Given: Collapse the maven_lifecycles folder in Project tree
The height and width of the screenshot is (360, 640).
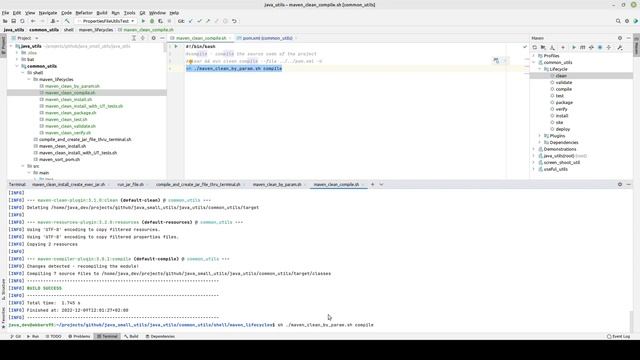Looking at the screenshot, I should [x=29, y=80].
